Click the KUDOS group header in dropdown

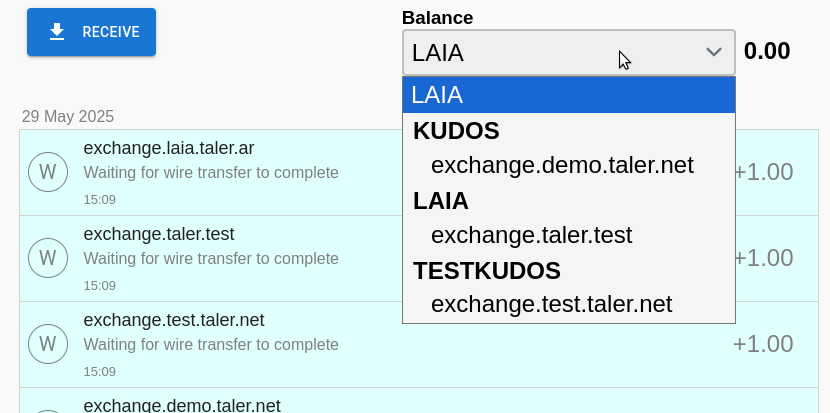click(456, 131)
